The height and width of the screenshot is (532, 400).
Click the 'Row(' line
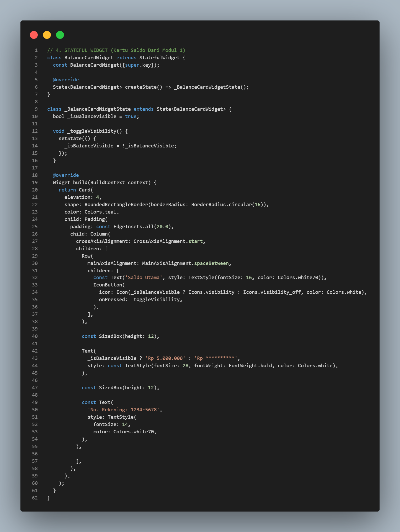[x=88, y=256]
